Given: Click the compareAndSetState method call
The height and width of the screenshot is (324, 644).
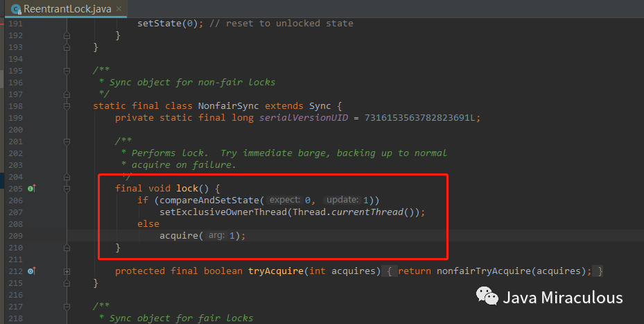Looking at the screenshot, I should coord(209,201).
